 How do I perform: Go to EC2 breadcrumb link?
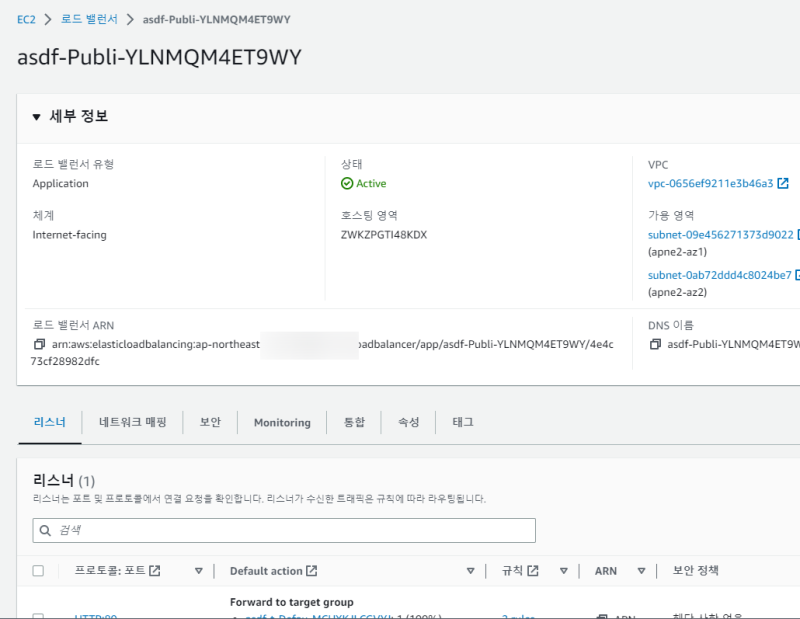coord(26,19)
